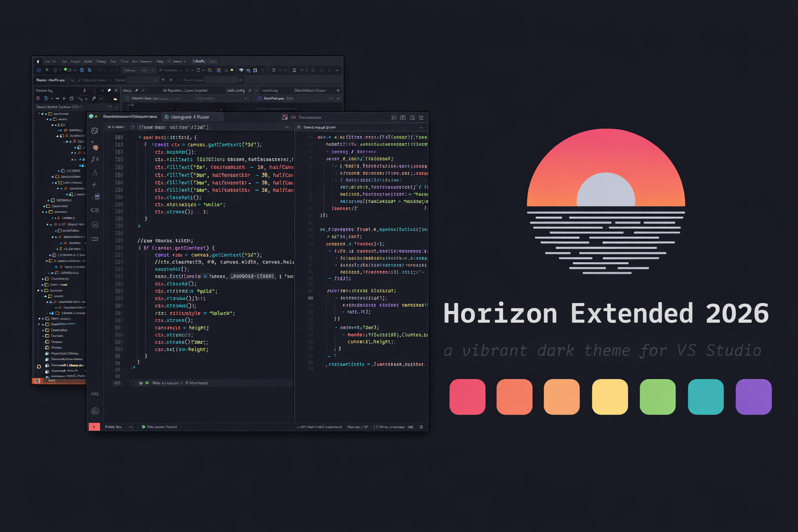This screenshot has height=532, width=798.
Task: Open the Settings gear at the sidebar bottom
Action: [x=95, y=410]
